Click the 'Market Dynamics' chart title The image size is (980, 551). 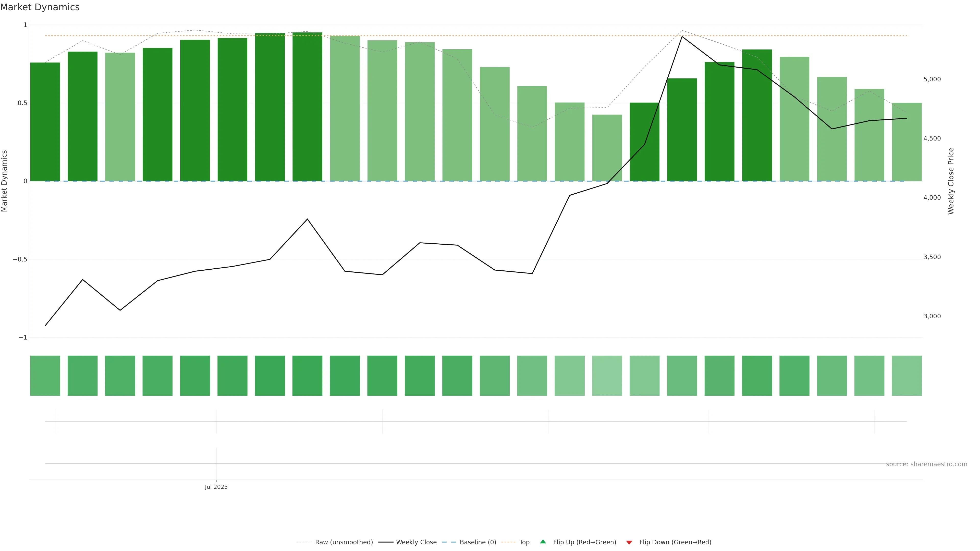click(40, 7)
